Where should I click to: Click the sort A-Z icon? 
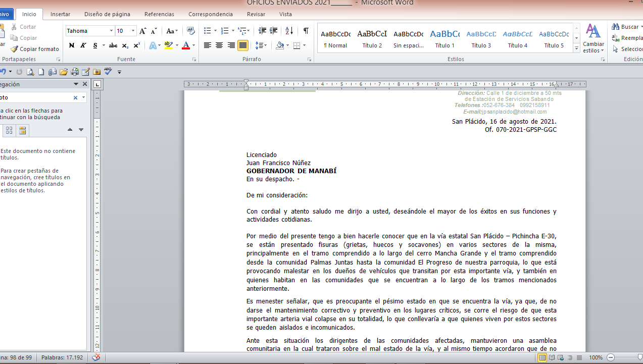(289, 31)
